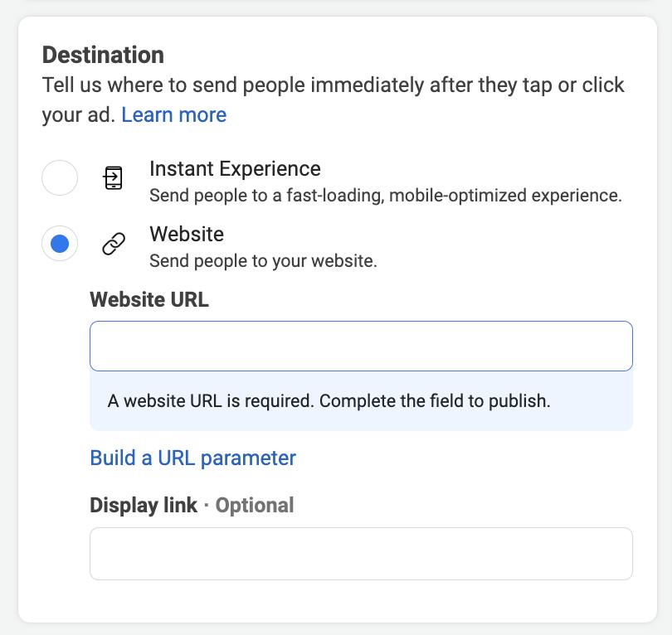
Task: Click the Website URL field label
Action: tap(149, 299)
